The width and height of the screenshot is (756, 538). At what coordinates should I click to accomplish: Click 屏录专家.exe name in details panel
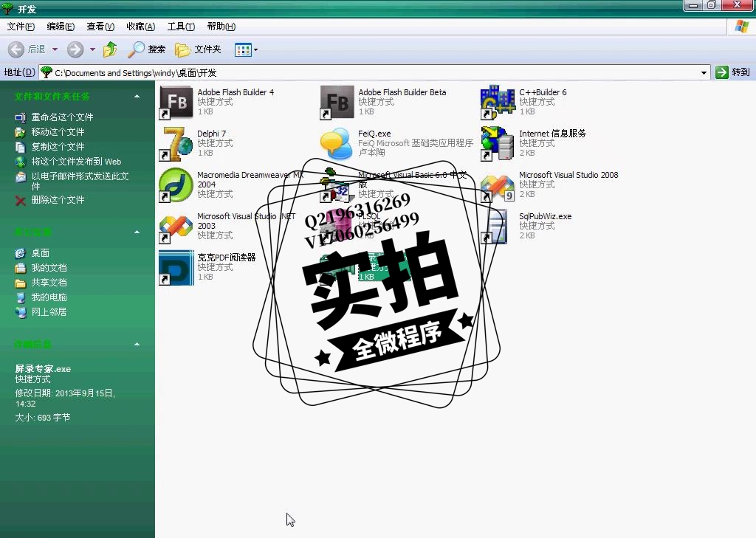pyautogui.click(x=43, y=369)
